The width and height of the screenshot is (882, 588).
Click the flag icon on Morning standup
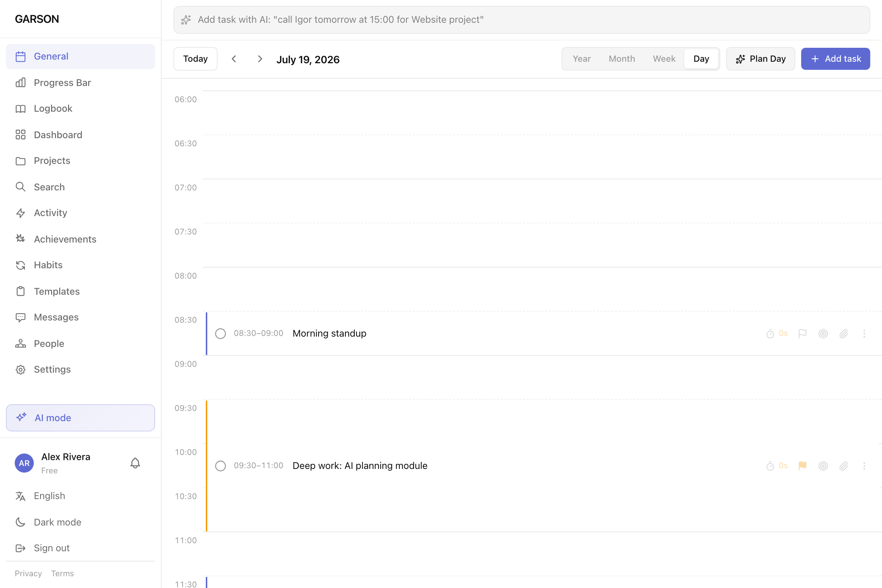[803, 333]
